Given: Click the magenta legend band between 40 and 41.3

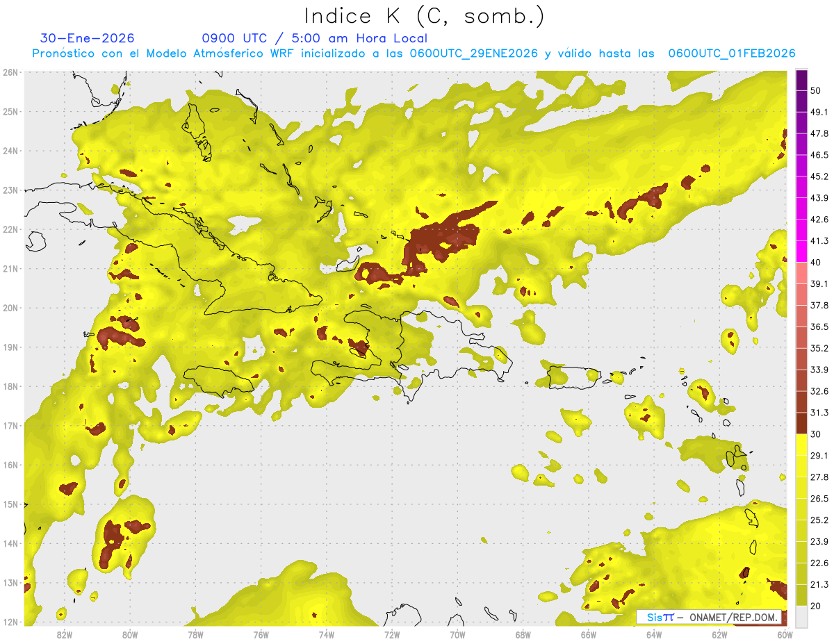Looking at the screenshot, I should pyautogui.click(x=801, y=251).
